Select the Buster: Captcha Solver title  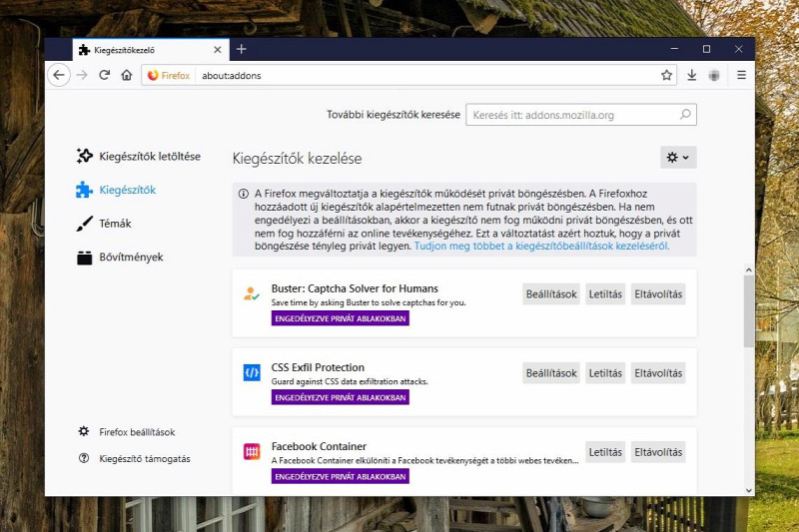point(355,288)
